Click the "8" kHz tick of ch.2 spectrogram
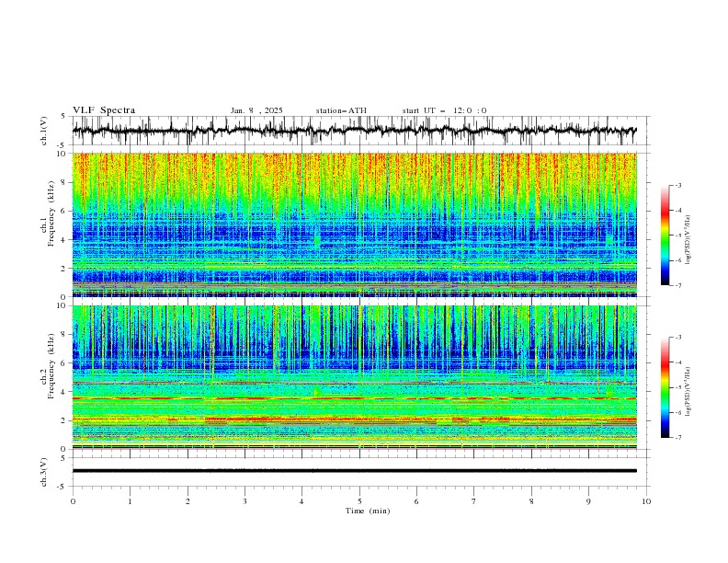 (x=64, y=335)
